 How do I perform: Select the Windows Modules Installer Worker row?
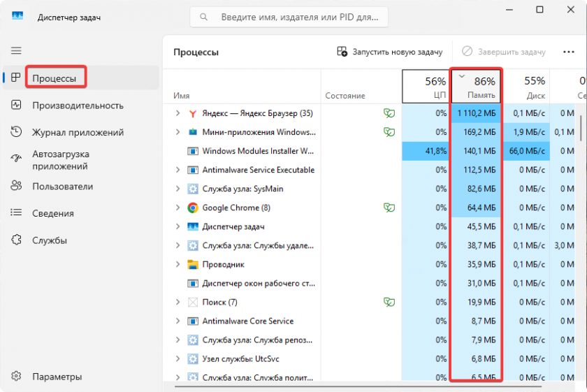(x=257, y=151)
